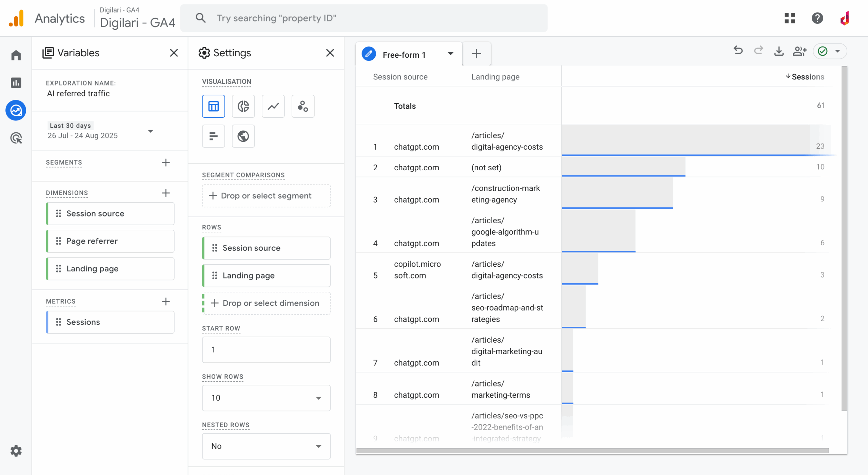
Task: Select Landing page chip in Rows
Action: [x=266, y=275]
